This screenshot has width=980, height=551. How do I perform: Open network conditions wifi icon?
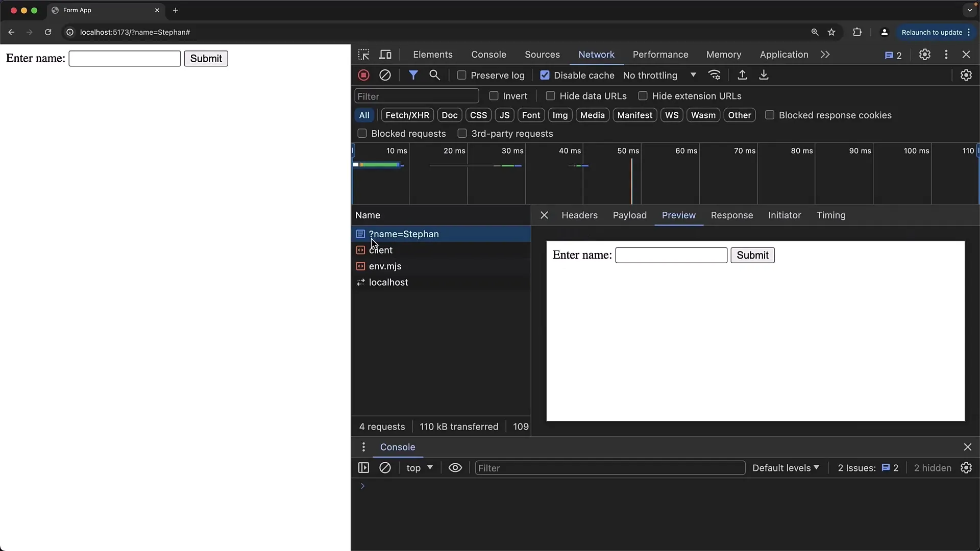pos(715,75)
